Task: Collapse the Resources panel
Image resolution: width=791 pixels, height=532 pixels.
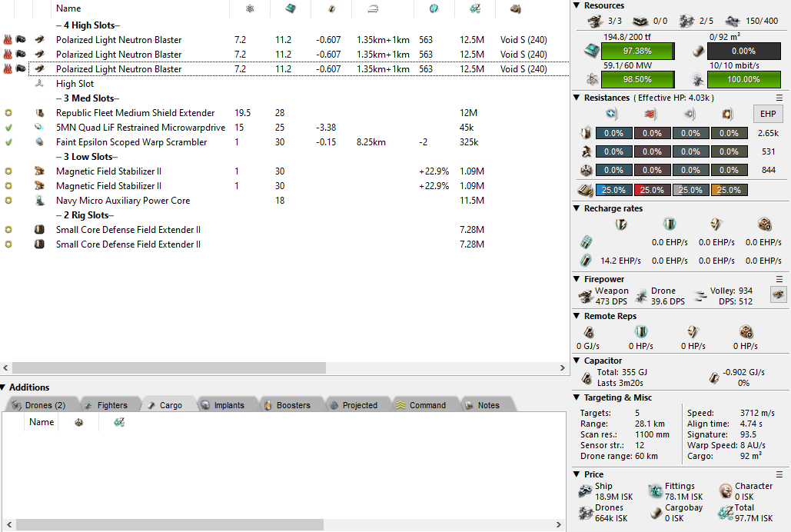Action: (x=577, y=5)
